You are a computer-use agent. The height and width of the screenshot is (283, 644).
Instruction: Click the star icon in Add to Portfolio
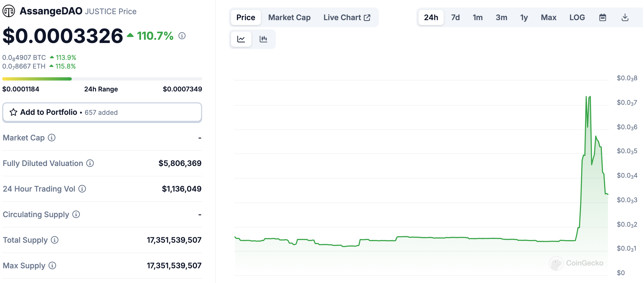point(14,112)
